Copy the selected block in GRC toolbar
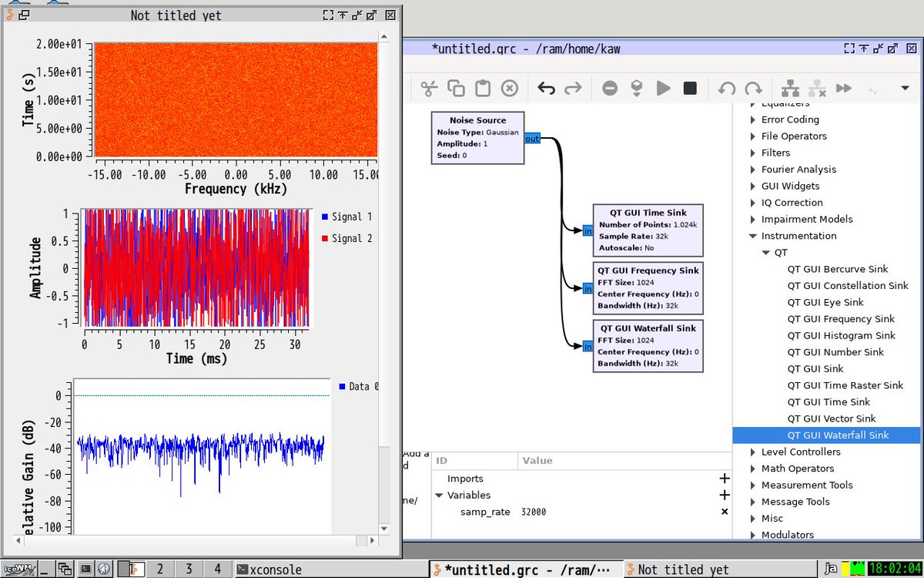 (456, 88)
